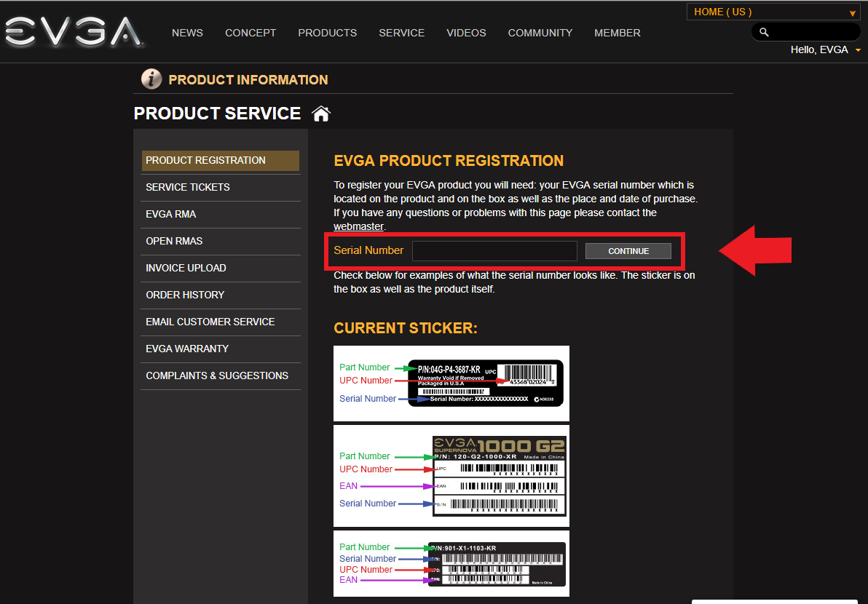The height and width of the screenshot is (604, 868).
Task: Click the home icon beside Product Service
Action: [x=321, y=114]
